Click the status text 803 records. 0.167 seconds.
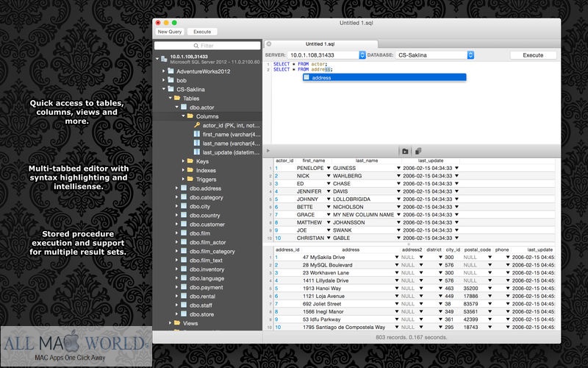Viewport: 588px width, 368px height. click(x=412, y=337)
